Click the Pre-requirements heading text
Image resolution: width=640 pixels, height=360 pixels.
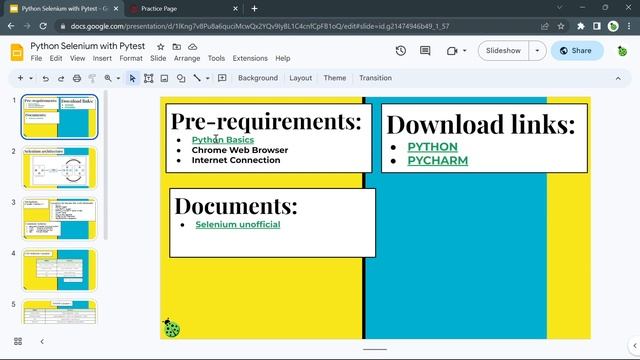pyautogui.click(x=266, y=121)
